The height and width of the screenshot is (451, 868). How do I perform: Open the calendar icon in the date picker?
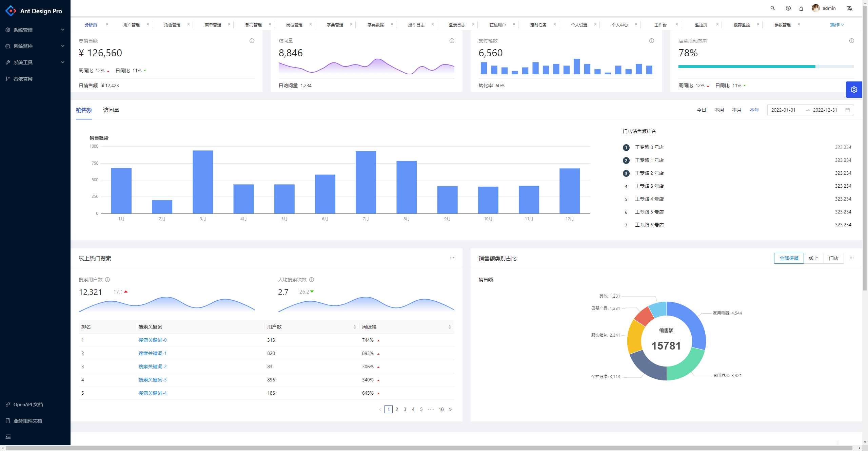click(x=847, y=110)
